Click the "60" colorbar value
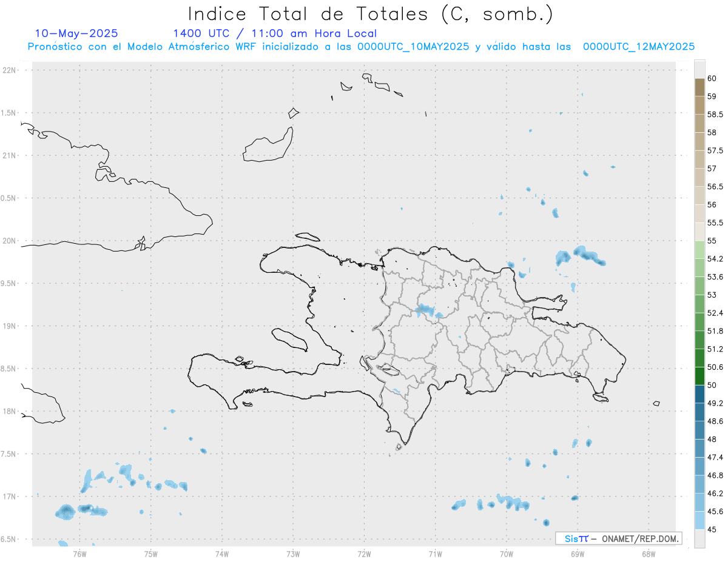728x562 pixels. tap(712, 78)
